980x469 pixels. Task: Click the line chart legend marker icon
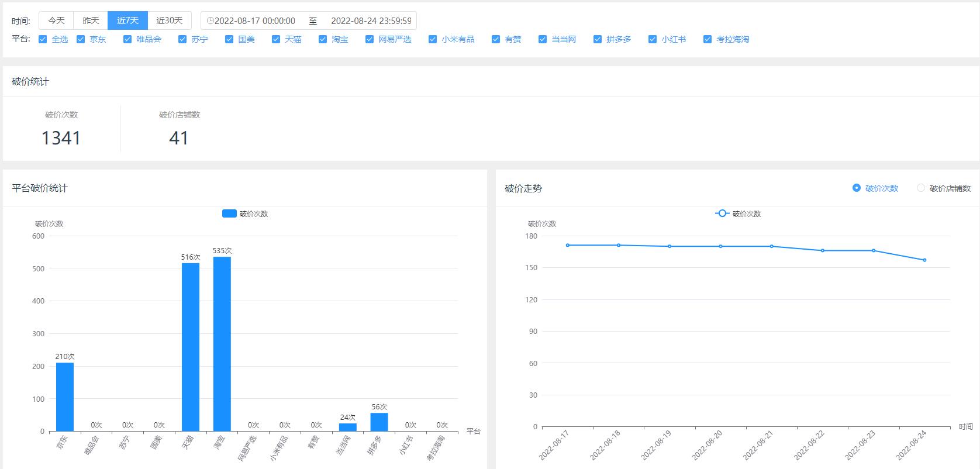click(722, 213)
